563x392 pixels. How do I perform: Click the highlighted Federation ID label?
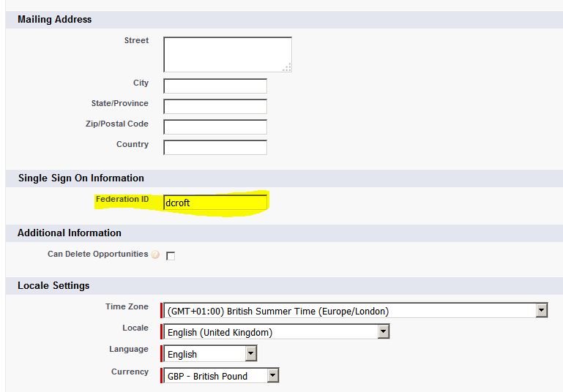(122, 199)
